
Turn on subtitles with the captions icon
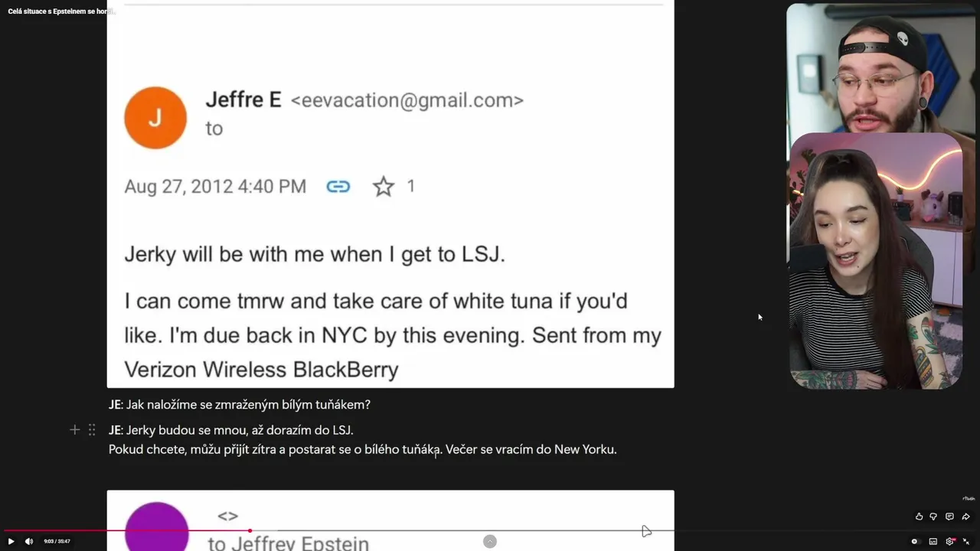(x=933, y=541)
